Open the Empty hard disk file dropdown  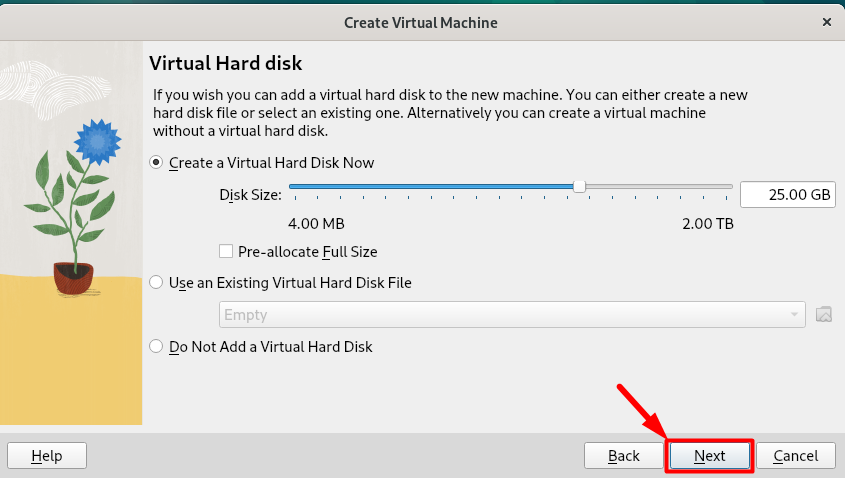click(x=512, y=315)
